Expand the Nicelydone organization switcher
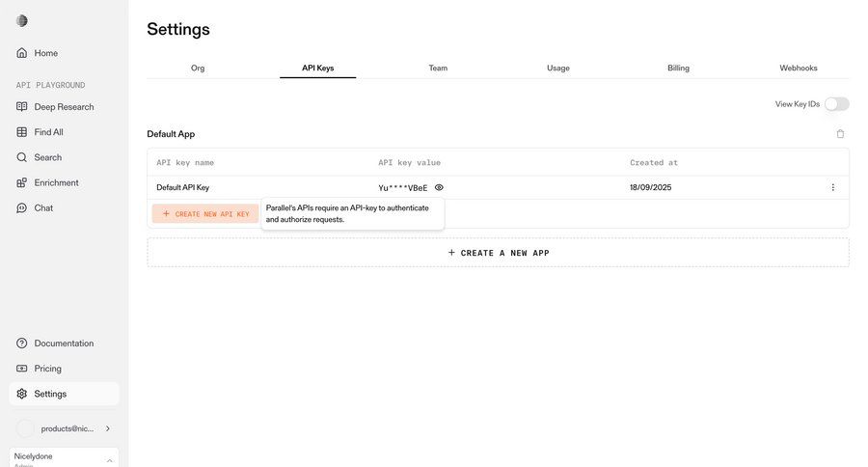868x467 pixels. pyautogui.click(x=109, y=460)
